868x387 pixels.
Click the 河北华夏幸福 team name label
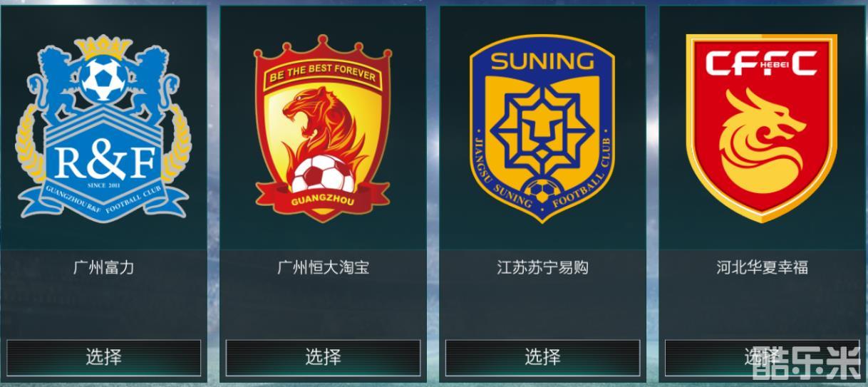tap(762, 268)
